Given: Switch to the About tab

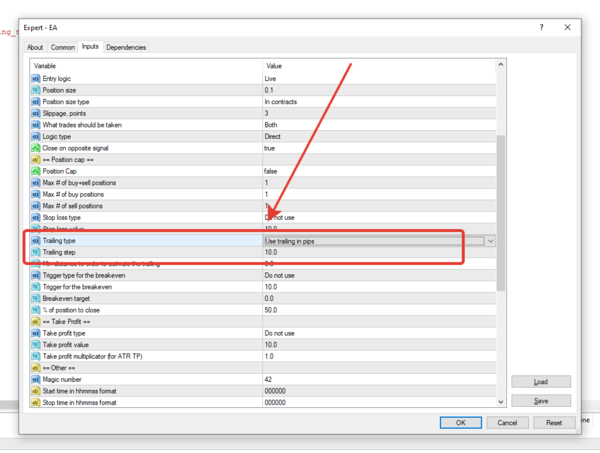Looking at the screenshot, I should [x=35, y=47].
